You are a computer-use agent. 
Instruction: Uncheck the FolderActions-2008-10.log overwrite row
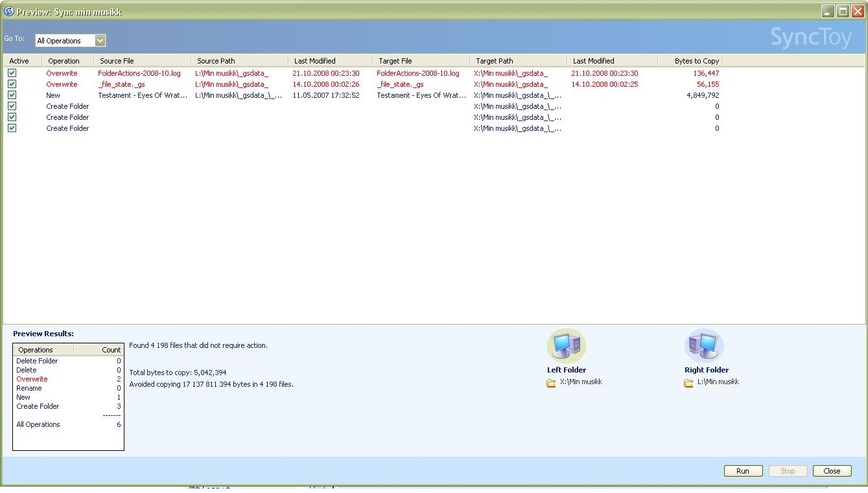[x=12, y=73]
